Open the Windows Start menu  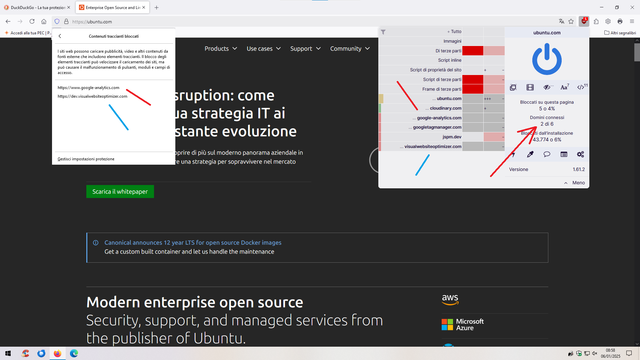point(8,353)
